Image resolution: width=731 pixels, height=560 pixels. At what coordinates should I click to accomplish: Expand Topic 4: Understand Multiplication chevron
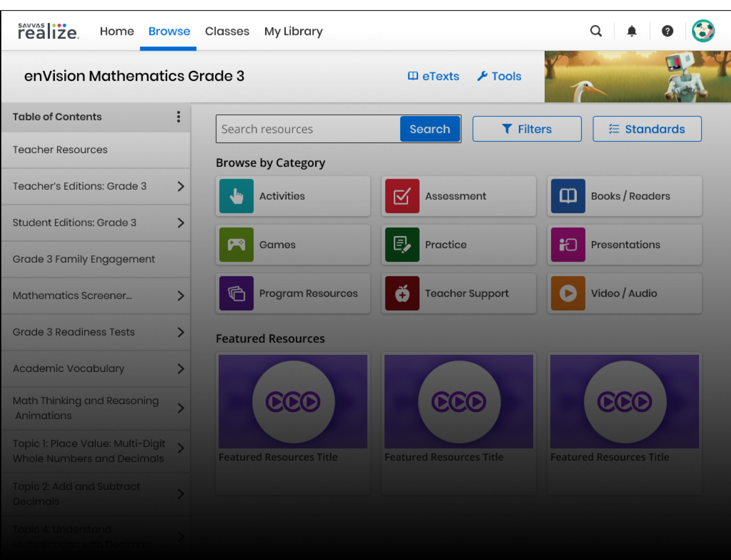pos(181,537)
